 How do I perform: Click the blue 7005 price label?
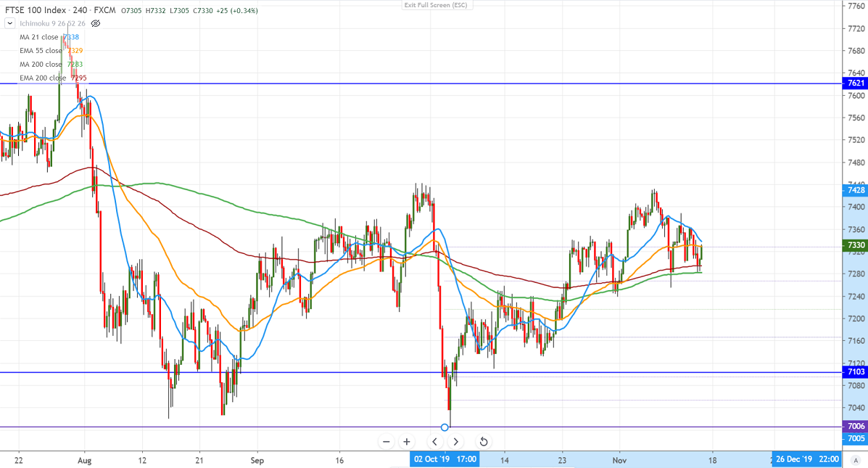(x=855, y=438)
